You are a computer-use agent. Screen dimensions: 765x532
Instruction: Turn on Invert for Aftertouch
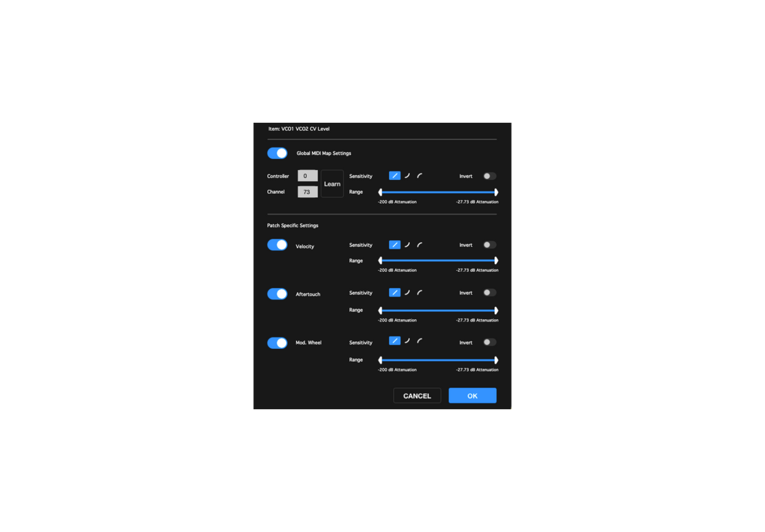click(490, 293)
